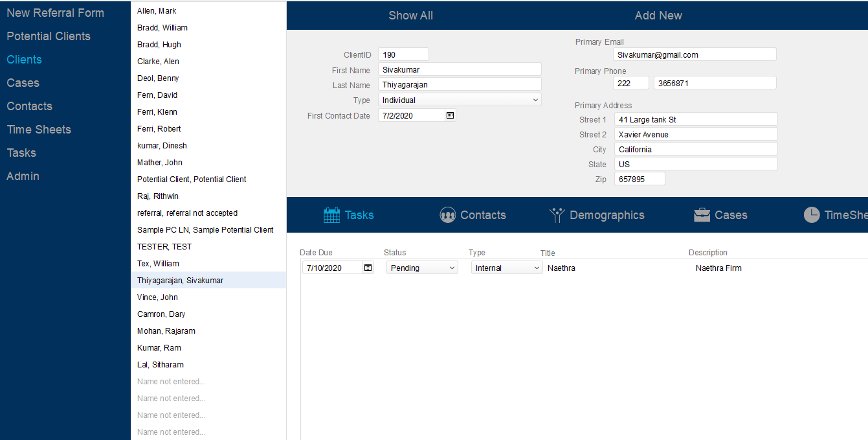The image size is (868, 440).
Task: Click the ClientID field
Action: pyautogui.click(x=403, y=54)
